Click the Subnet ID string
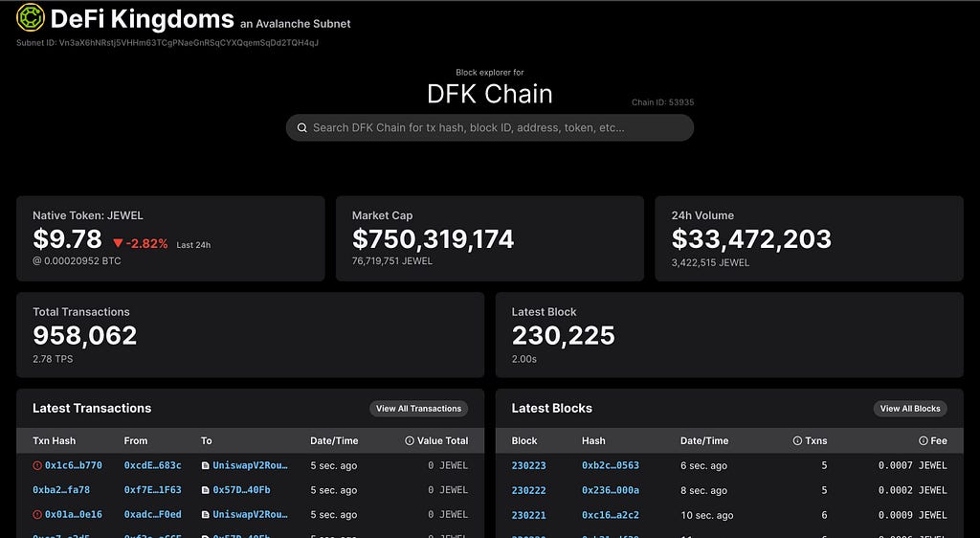Screen dimensions: 980x538 pos(167,43)
